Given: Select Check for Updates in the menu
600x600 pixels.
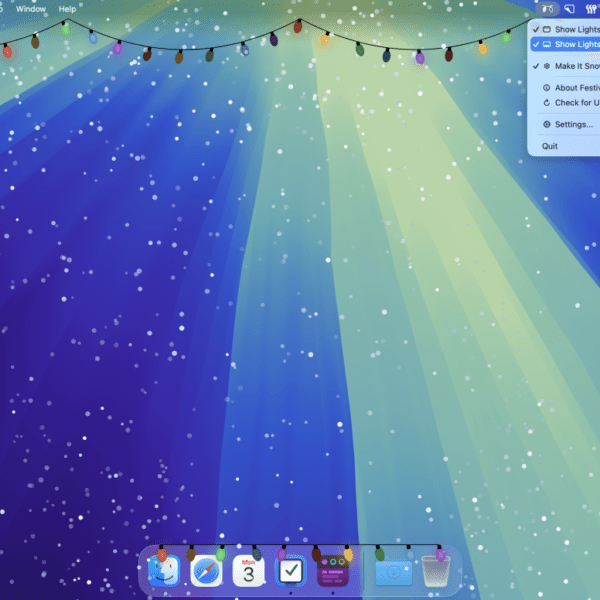Looking at the screenshot, I should [x=566, y=103].
